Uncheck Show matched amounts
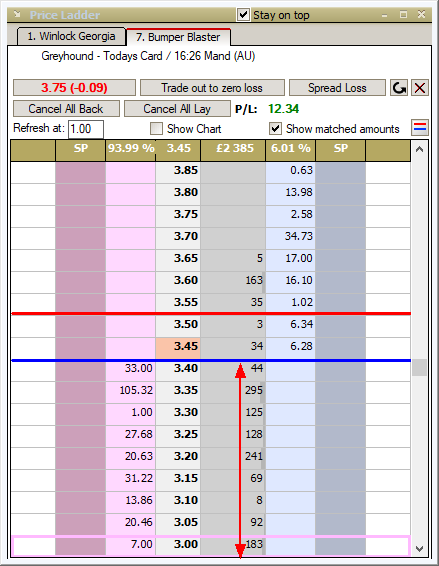The height and width of the screenshot is (566, 439). (x=275, y=129)
